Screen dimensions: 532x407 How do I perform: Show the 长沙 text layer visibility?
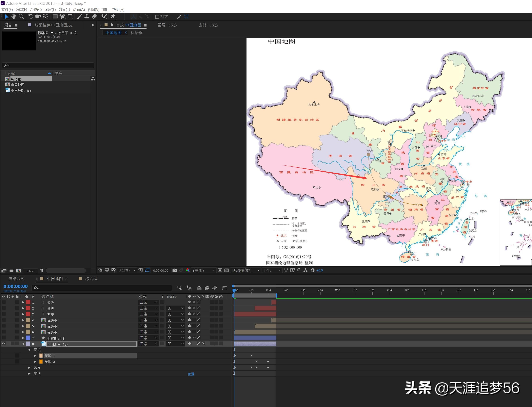point(4,302)
